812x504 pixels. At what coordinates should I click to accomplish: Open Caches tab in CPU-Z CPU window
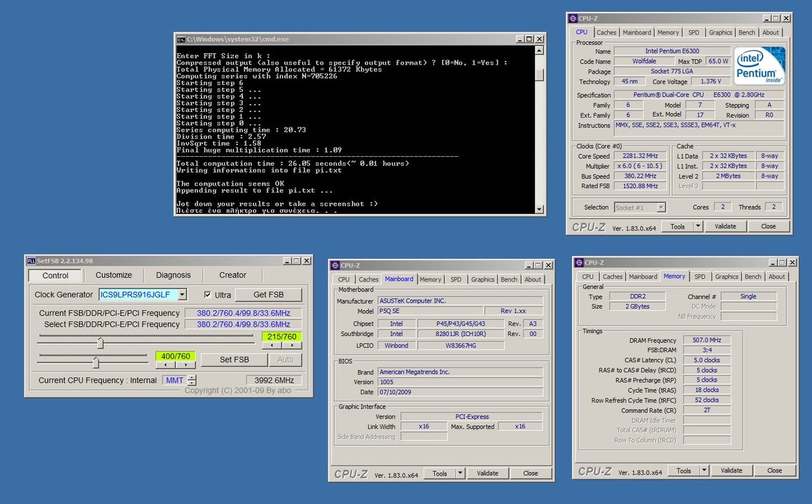click(x=606, y=32)
